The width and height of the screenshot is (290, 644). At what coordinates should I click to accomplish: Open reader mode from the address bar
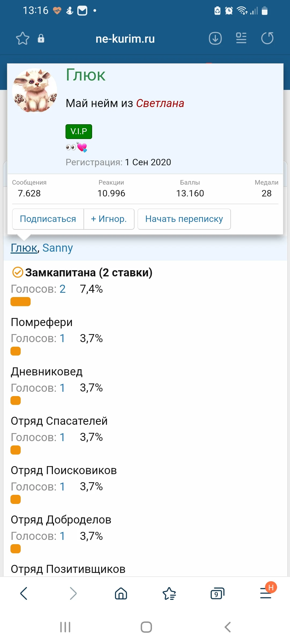[241, 38]
